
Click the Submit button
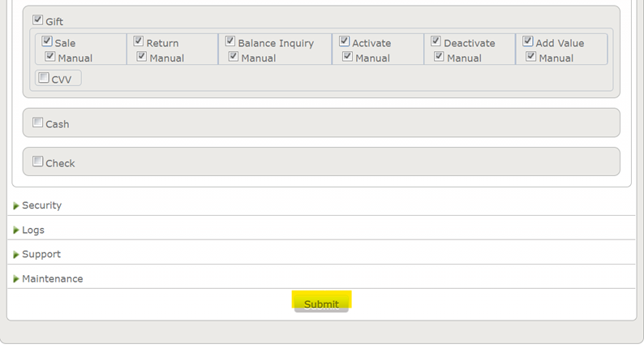coord(321,304)
